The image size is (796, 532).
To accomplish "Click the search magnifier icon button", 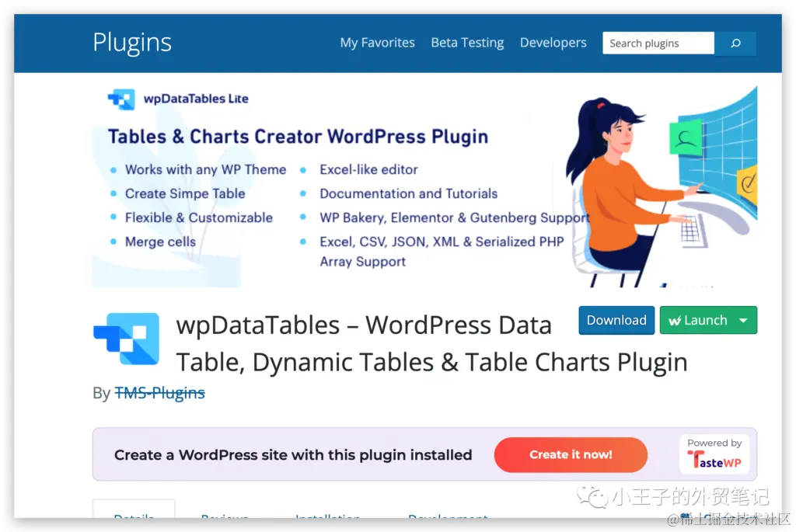I will 735,43.
